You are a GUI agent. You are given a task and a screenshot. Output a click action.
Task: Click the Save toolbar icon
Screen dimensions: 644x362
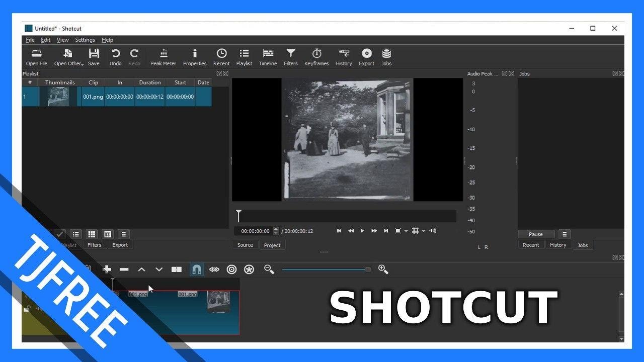(x=94, y=57)
